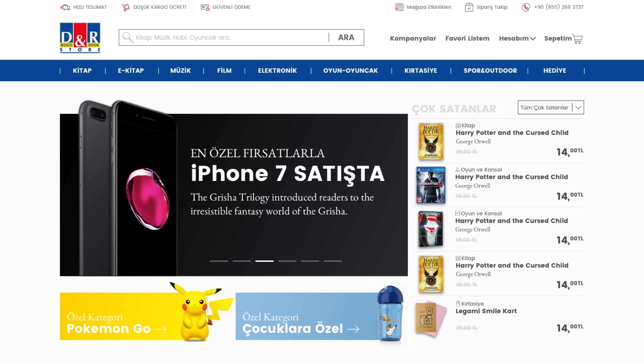Viewport: 644px width, 363px height.
Task: Open the KIRTASİYE category
Action: pos(421,71)
